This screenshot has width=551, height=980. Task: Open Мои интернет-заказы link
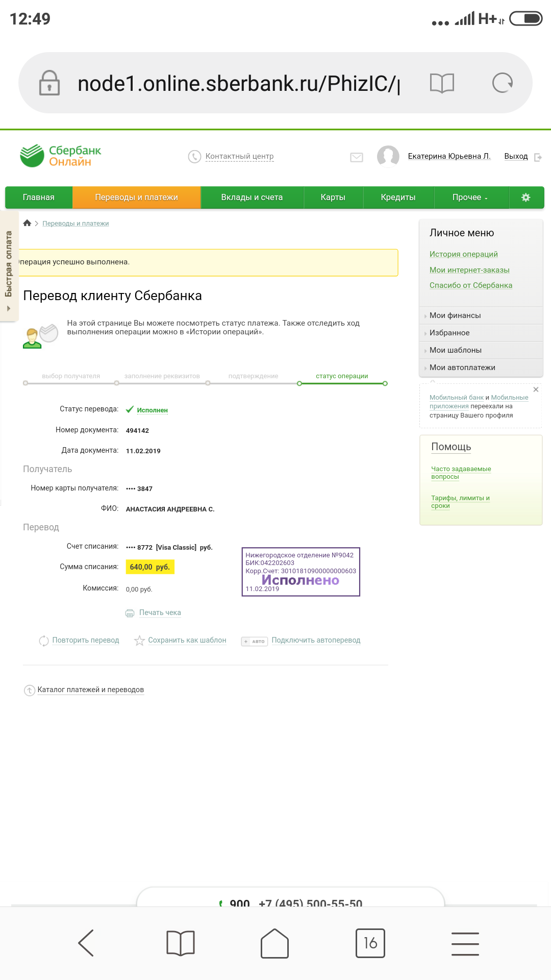tap(469, 270)
